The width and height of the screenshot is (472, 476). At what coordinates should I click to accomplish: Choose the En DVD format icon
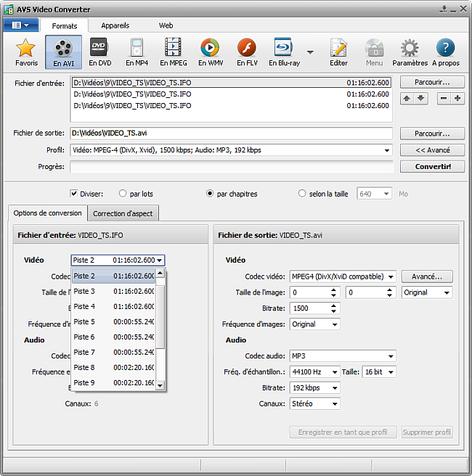click(100, 52)
